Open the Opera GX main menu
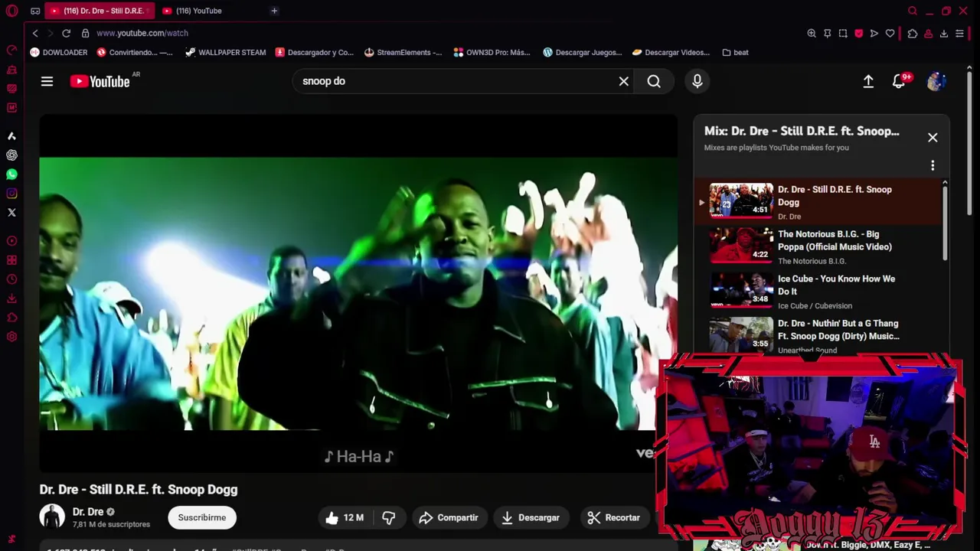 [x=11, y=11]
